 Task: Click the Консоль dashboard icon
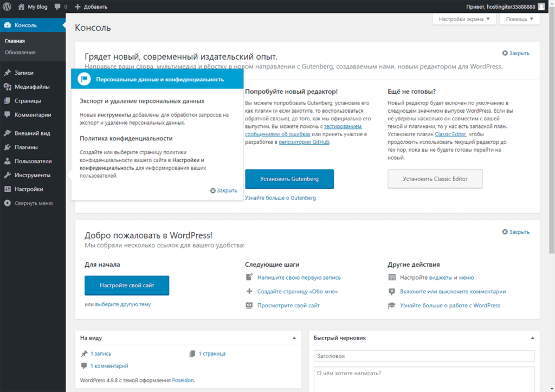8,25
